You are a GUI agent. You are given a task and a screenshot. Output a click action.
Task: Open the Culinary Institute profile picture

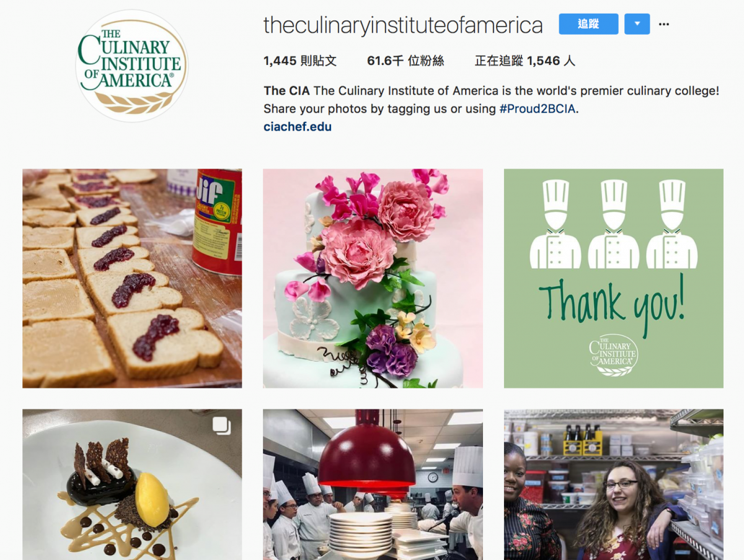tap(132, 66)
